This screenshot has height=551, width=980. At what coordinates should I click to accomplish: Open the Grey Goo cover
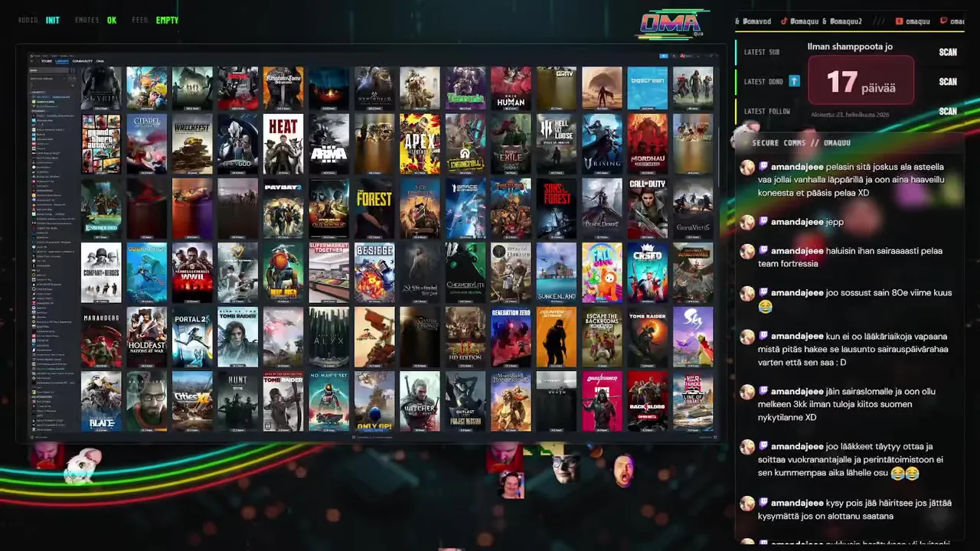pyautogui.click(x=237, y=144)
